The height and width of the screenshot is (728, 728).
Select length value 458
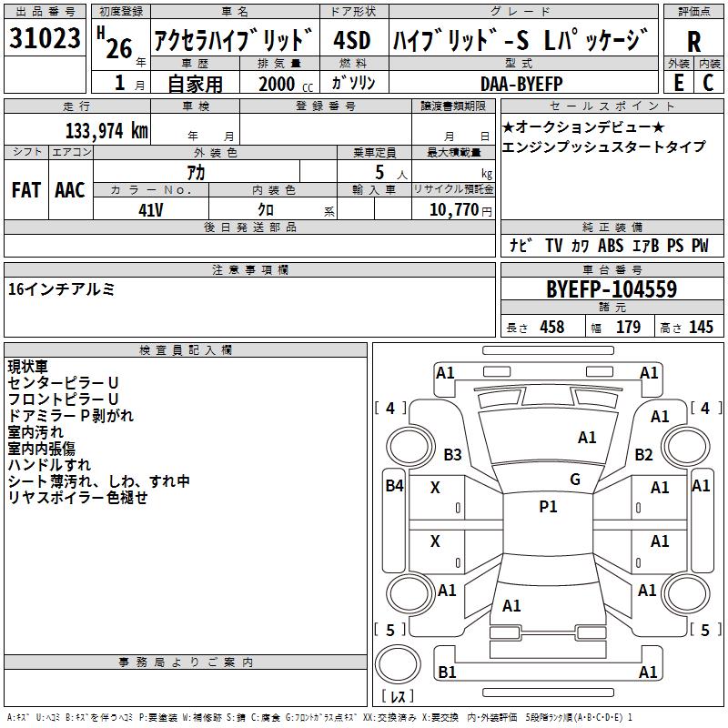point(552,327)
